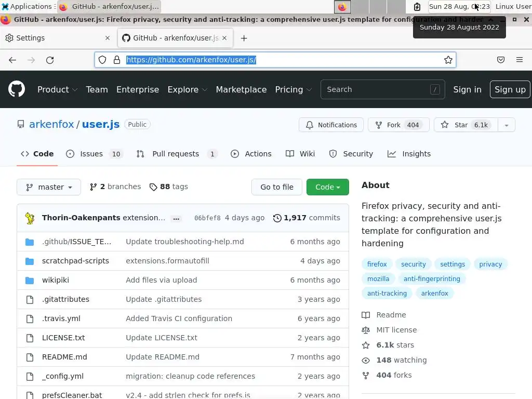Click the Go to file button
This screenshot has width=532, height=399.
pyautogui.click(x=277, y=187)
